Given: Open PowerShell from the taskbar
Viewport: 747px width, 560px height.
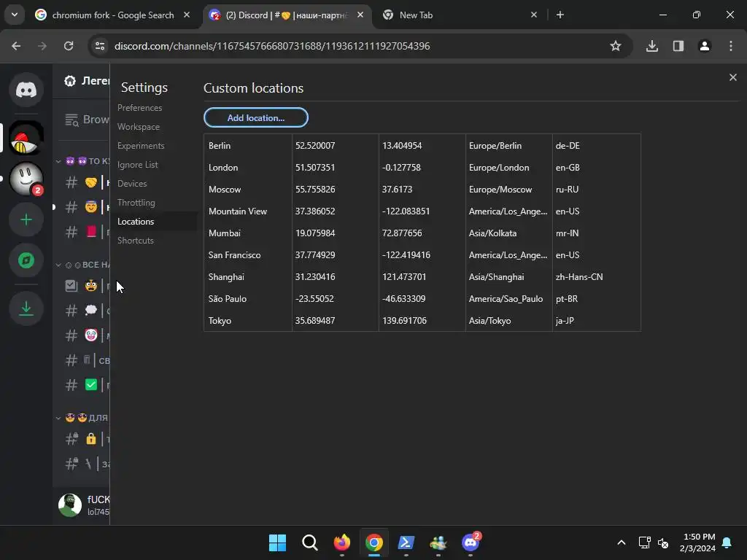Looking at the screenshot, I should coord(406,542).
